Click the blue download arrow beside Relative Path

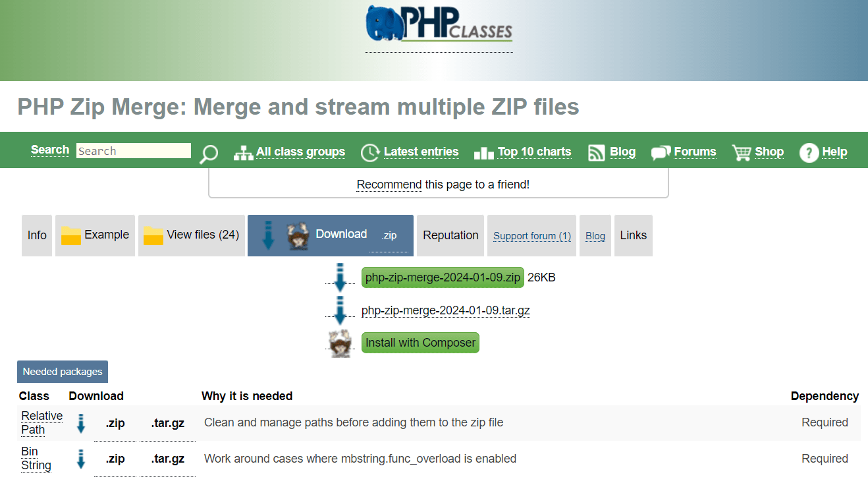pos(80,423)
